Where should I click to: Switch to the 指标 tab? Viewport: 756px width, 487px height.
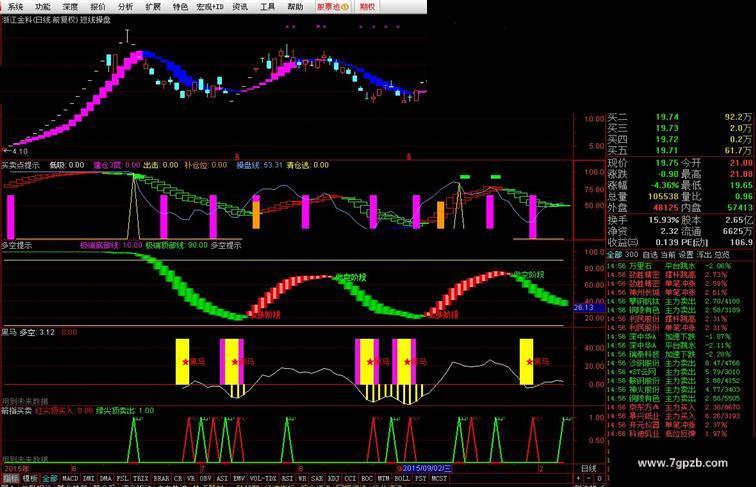point(11,479)
